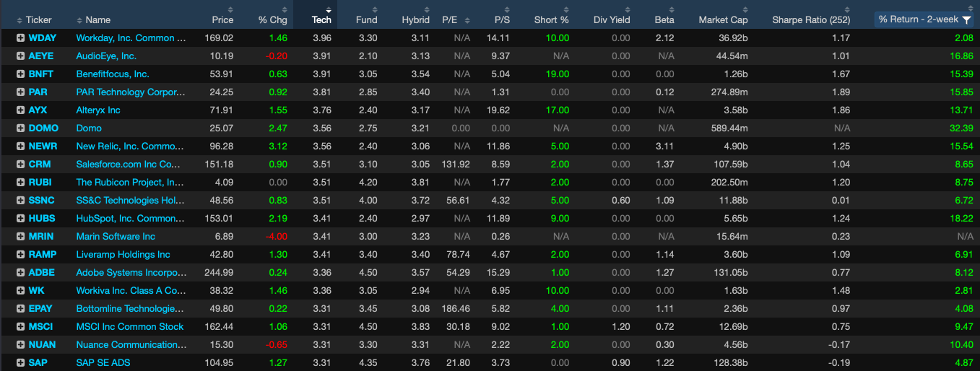Expand the ADBE row plus icon
The image size is (980, 371).
click(x=20, y=272)
